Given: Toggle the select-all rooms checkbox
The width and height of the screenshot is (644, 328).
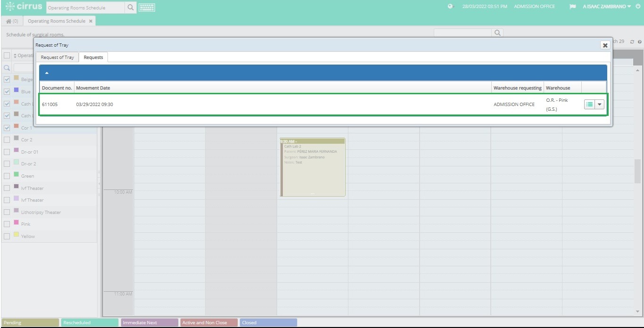Looking at the screenshot, I should tap(7, 56).
